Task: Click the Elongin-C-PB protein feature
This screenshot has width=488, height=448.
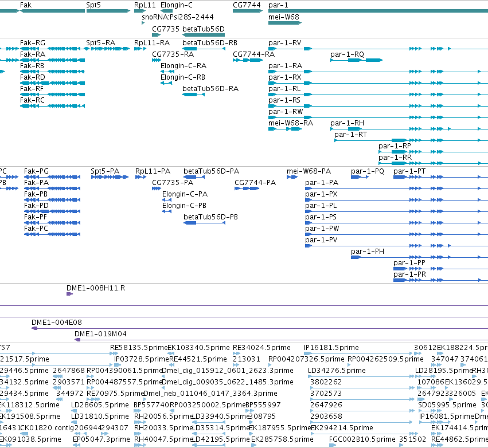Action: click(x=167, y=212)
